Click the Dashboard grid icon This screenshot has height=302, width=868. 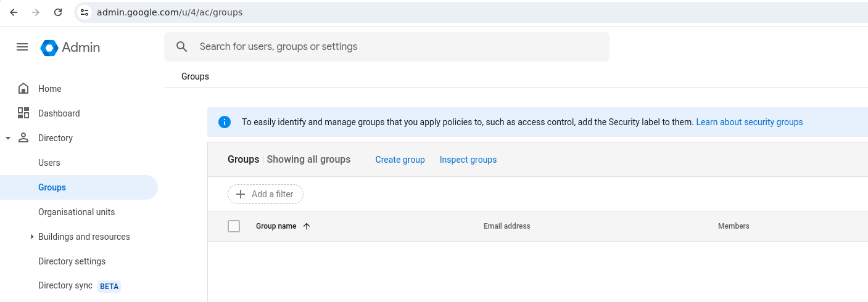[x=23, y=113]
